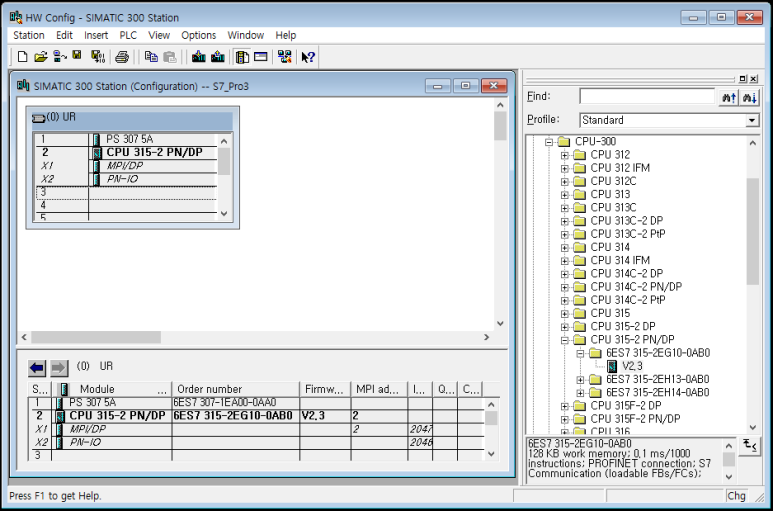Select PS 307 5A in the rack
Viewport: 773px width, 511px height.
click(130, 139)
